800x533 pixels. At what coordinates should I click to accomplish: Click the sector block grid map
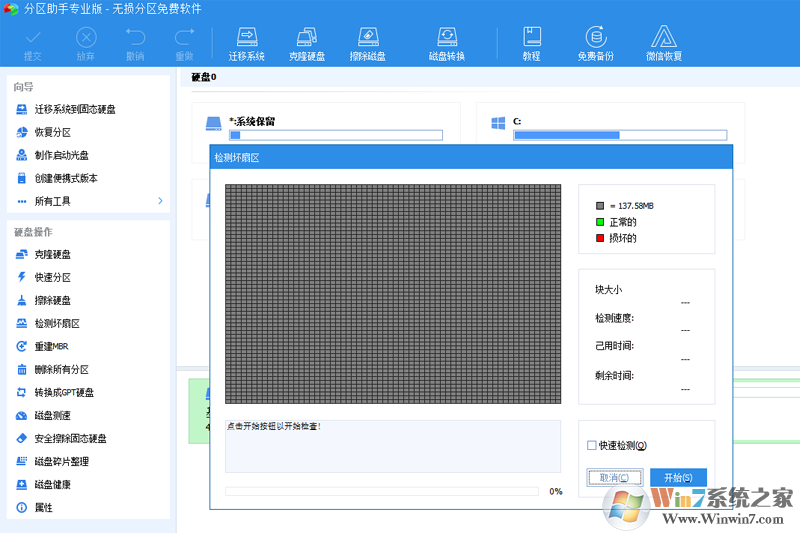click(393, 294)
